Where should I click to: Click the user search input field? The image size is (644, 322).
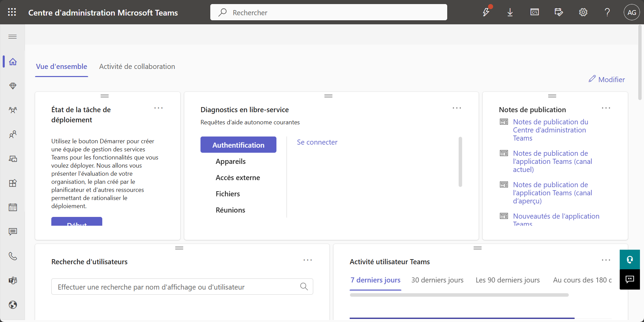pyautogui.click(x=176, y=287)
